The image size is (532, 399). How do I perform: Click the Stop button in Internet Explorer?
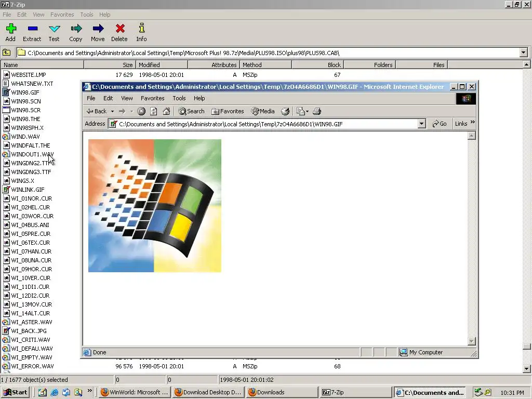tap(141, 111)
